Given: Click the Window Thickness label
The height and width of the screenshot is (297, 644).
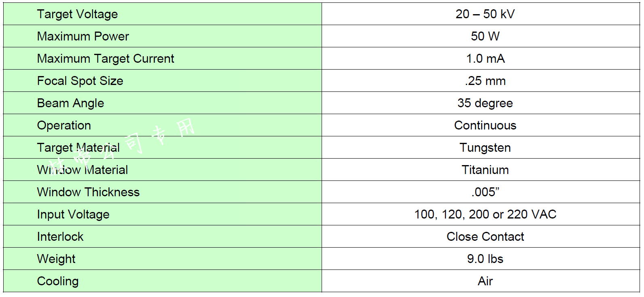Looking at the screenshot, I should tap(88, 192).
